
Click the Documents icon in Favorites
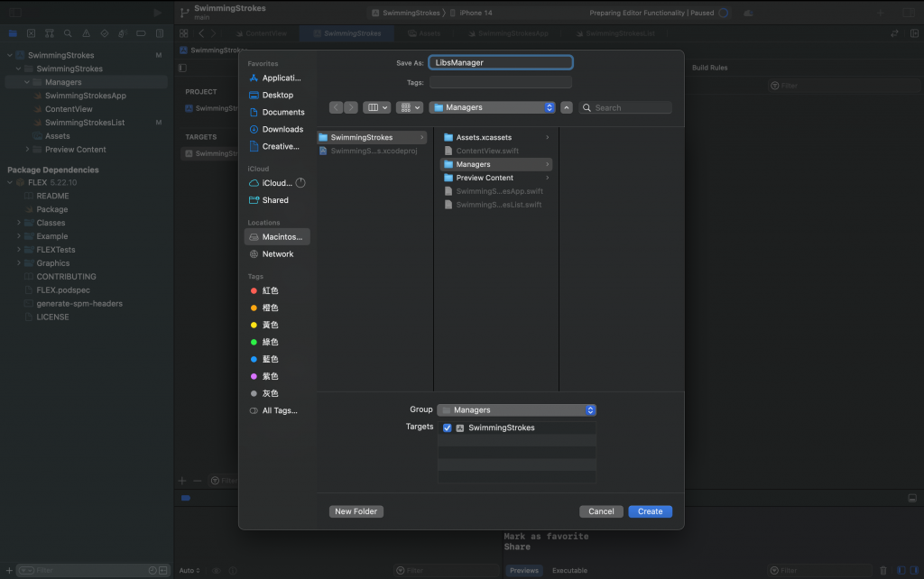254,112
